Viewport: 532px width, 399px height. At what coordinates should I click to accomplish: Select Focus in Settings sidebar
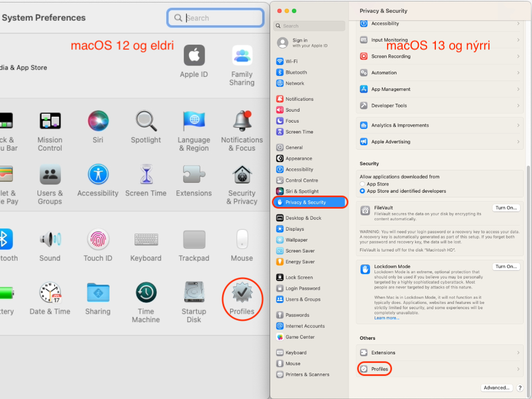(310, 121)
